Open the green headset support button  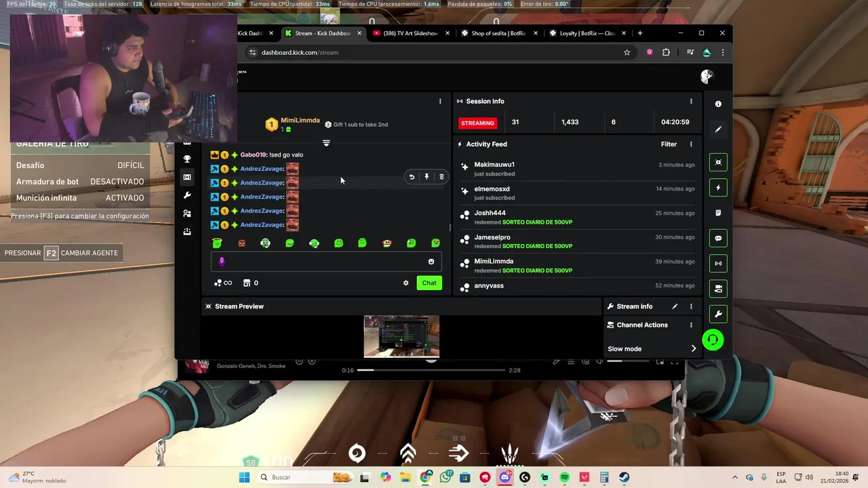pyautogui.click(x=713, y=340)
